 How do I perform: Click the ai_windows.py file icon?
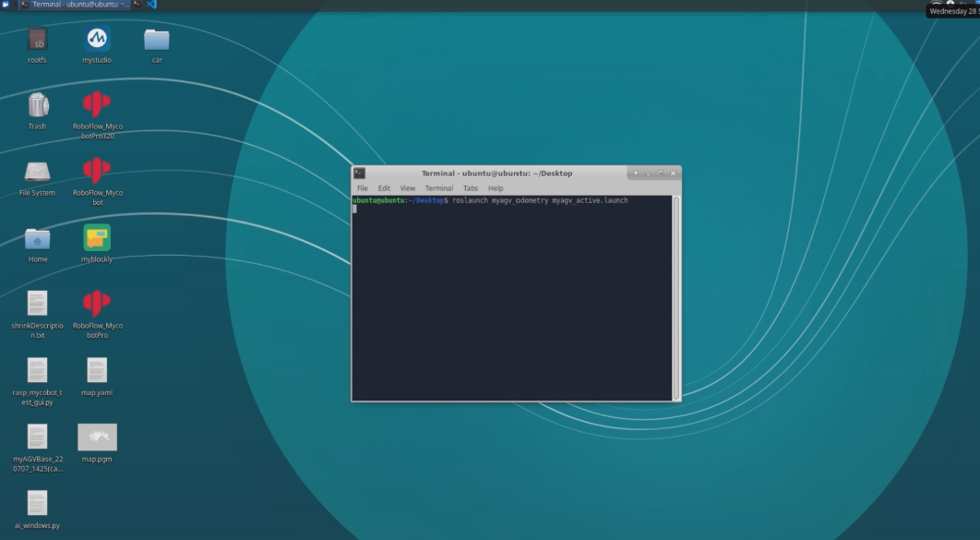point(37,504)
